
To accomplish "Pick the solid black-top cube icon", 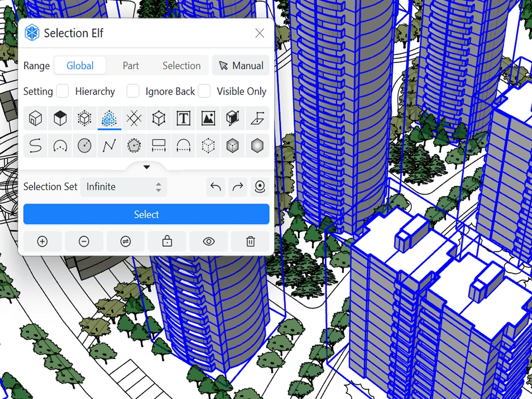I will point(60,118).
